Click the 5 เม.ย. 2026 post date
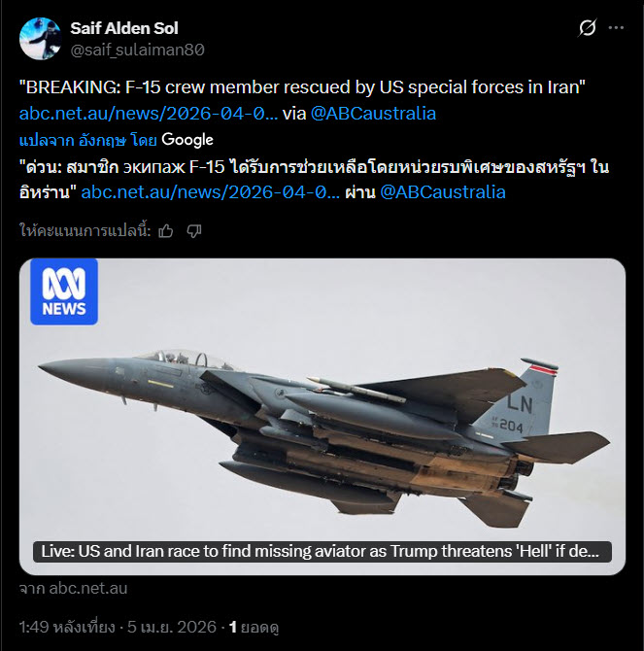The height and width of the screenshot is (651, 644). point(172,627)
